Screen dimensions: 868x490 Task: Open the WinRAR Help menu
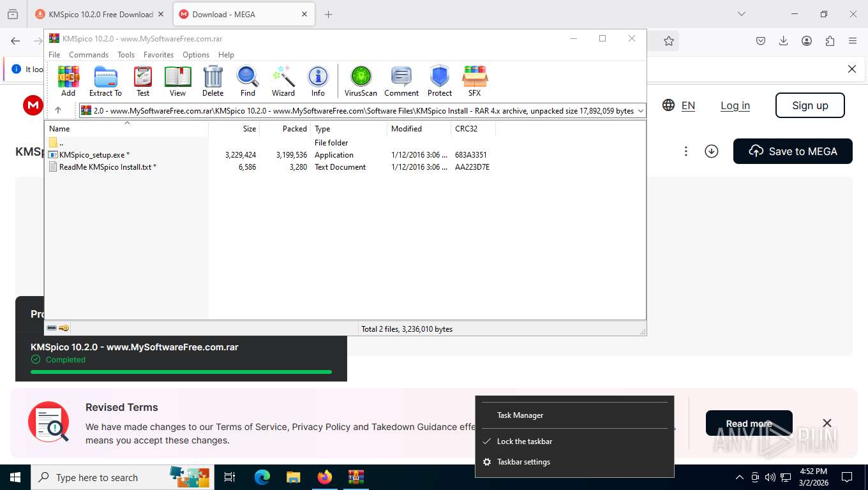pos(226,55)
